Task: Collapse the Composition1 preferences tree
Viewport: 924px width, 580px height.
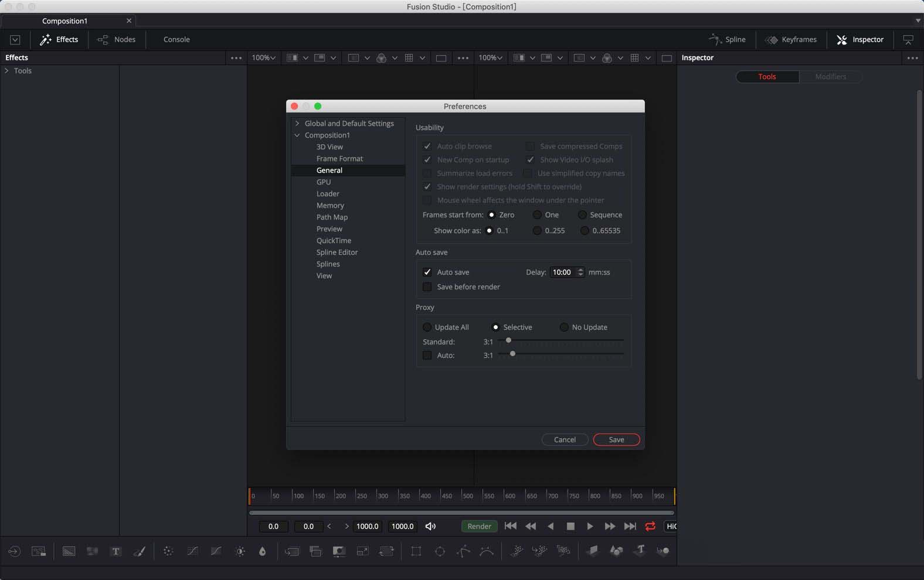Action: click(x=297, y=135)
